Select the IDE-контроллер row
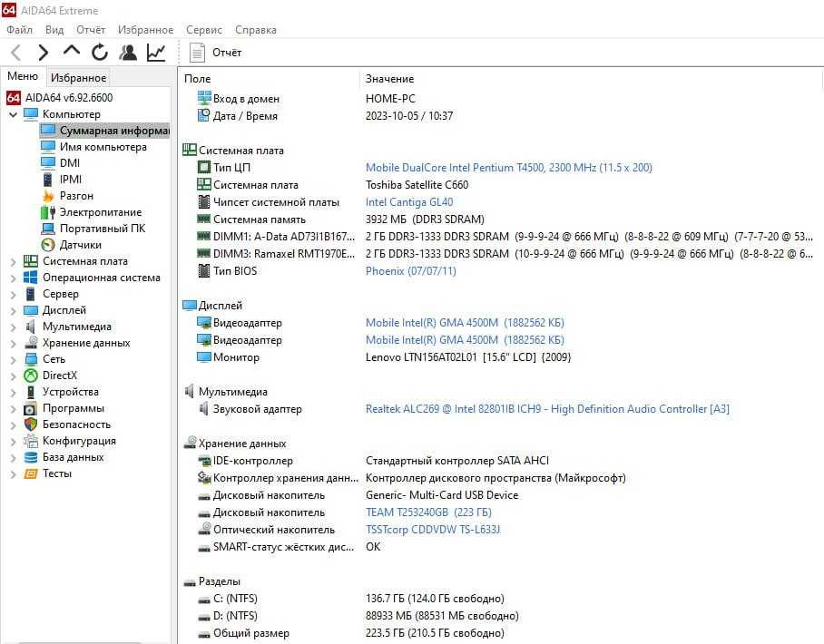 click(x=501, y=461)
